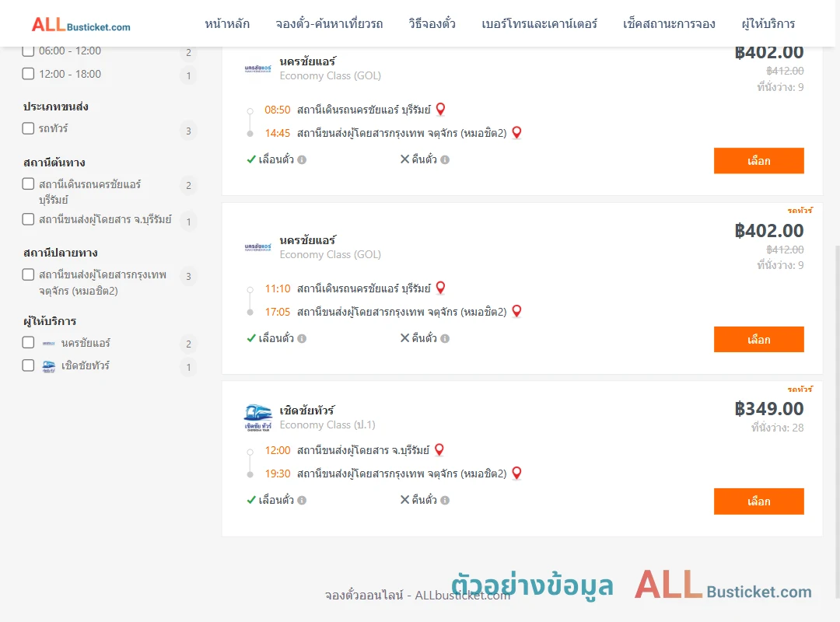Tick the รถทัวร์ transport type checkbox
Viewport: 840px width, 622px height.
29,128
